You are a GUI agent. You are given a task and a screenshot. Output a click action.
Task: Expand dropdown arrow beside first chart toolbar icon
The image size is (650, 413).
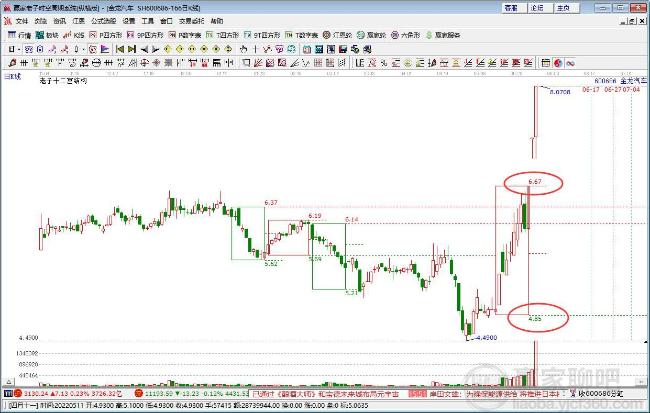pyautogui.click(x=19, y=49)
